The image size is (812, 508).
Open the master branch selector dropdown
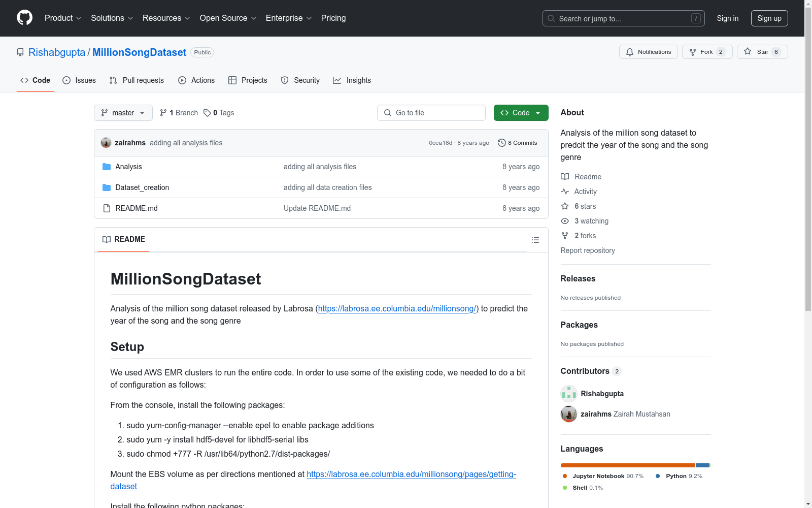coord(123,113)
